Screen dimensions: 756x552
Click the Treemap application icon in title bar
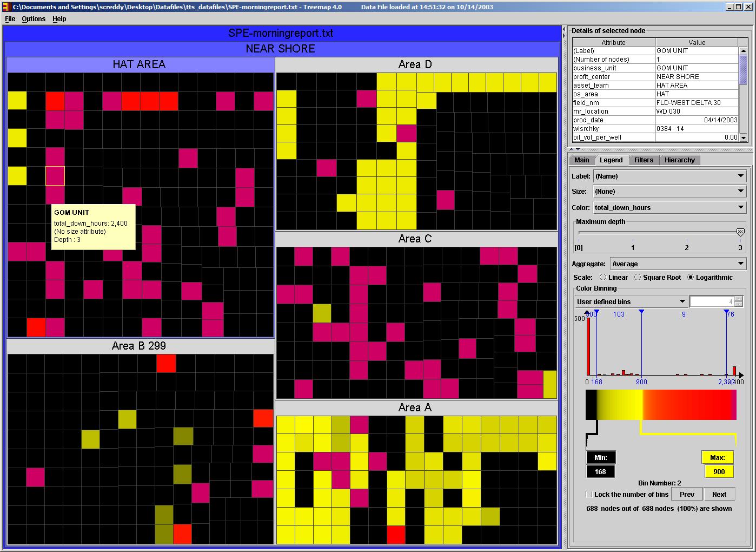(6, 7)
